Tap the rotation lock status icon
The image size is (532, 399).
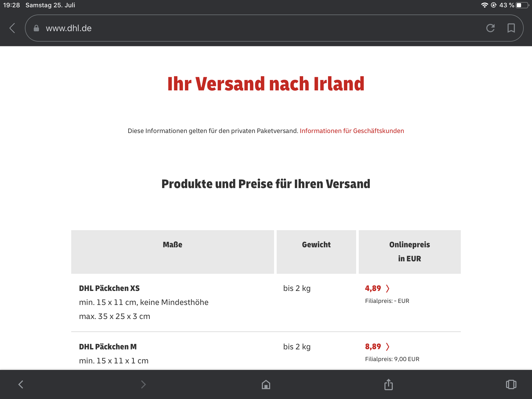pyautogui.click(x=494, y=5)
